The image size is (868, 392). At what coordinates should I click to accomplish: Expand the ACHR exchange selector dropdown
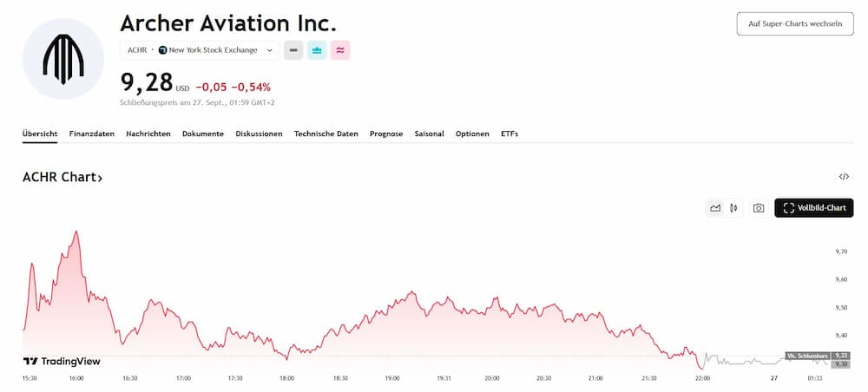point(269,50)
